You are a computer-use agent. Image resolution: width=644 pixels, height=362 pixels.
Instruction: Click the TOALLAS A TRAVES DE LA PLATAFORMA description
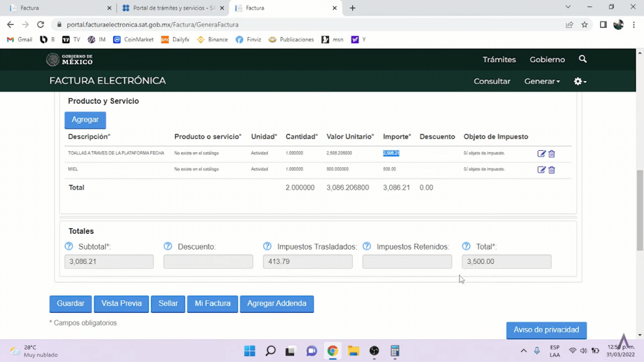pyautogui.click(x=116, y=153)
